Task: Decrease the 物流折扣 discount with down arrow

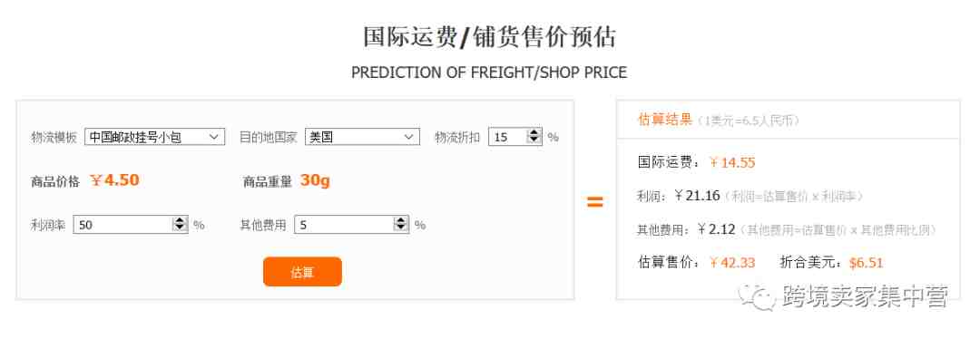Action: 534,140
